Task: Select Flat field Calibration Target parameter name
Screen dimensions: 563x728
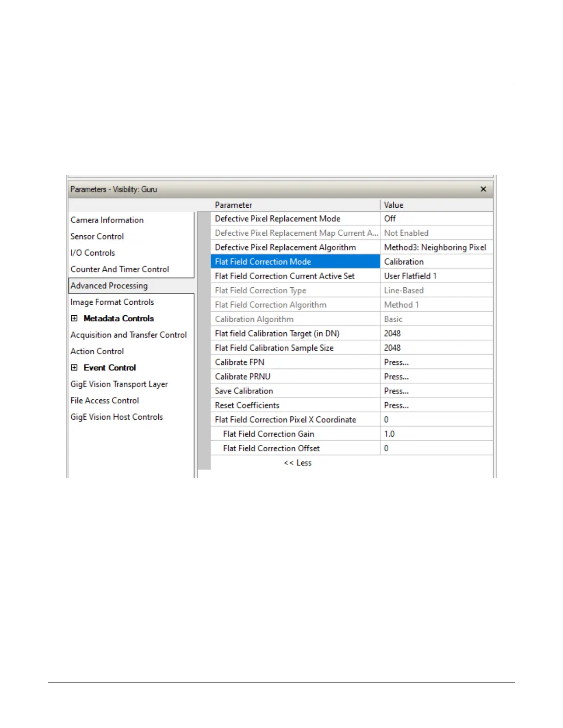Action: (x=277, y=334)
